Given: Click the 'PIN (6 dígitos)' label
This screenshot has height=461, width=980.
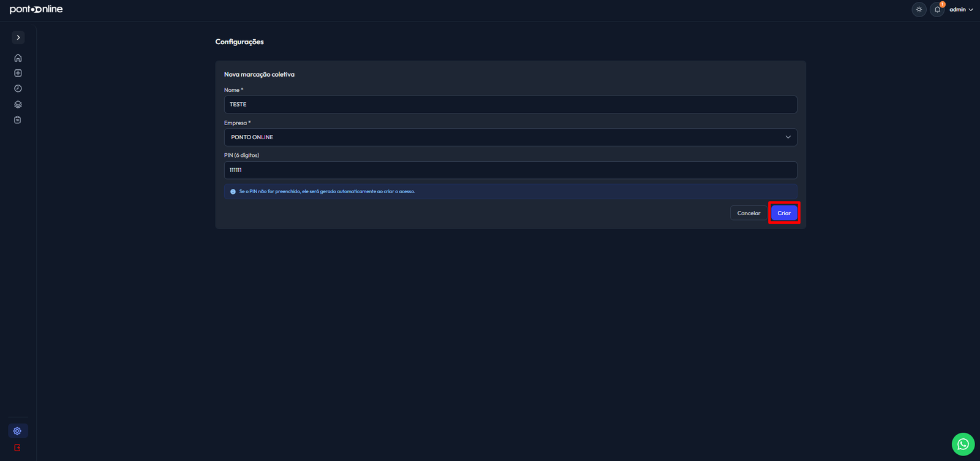Looking at the screenshot, I should point(241,155).
